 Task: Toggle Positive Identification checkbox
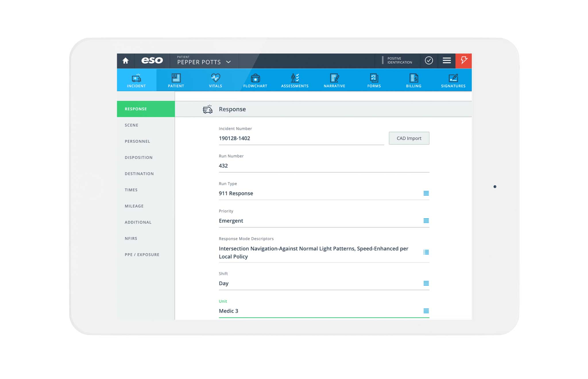tap(428, 60)
